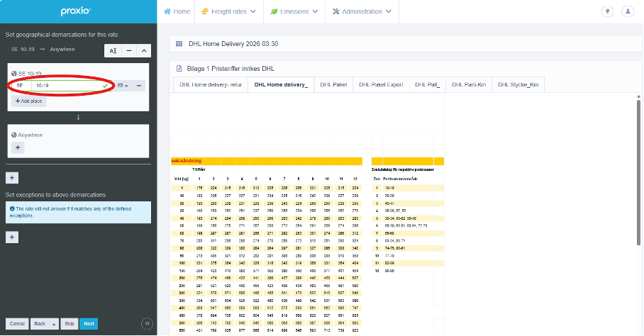Open the envelope place-type dropdown
Image resolution: width=644 pixels, height=336 pixels.
[x=123, y=86]
